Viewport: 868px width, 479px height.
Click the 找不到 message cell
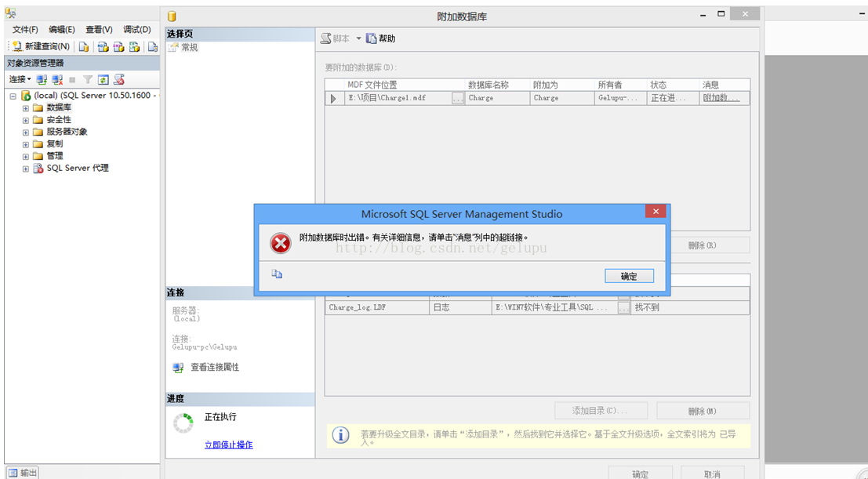[x=690, y=307]
